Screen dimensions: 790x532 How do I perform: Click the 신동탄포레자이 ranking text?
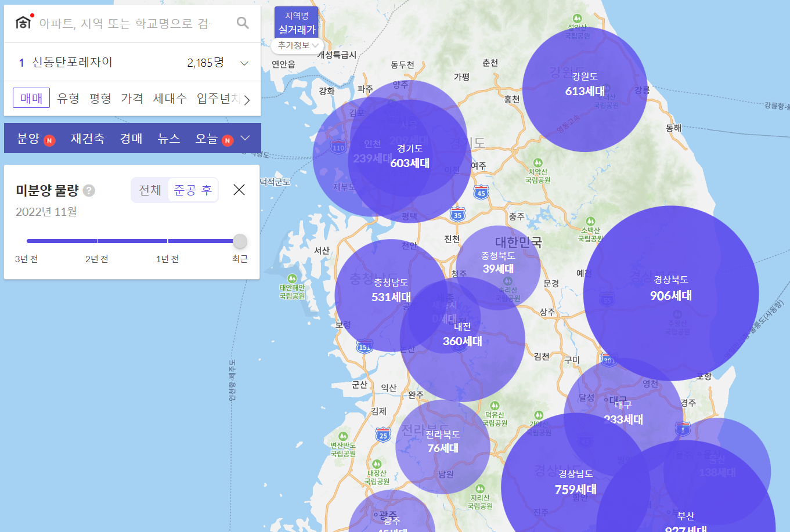click(72, 62)
